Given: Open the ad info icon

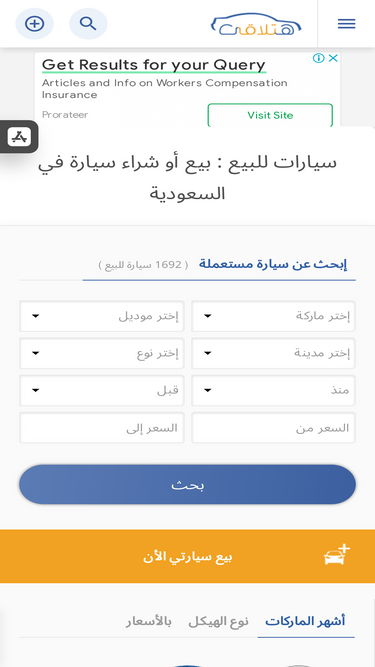Looking at the screenshot, I should point(319,58).
